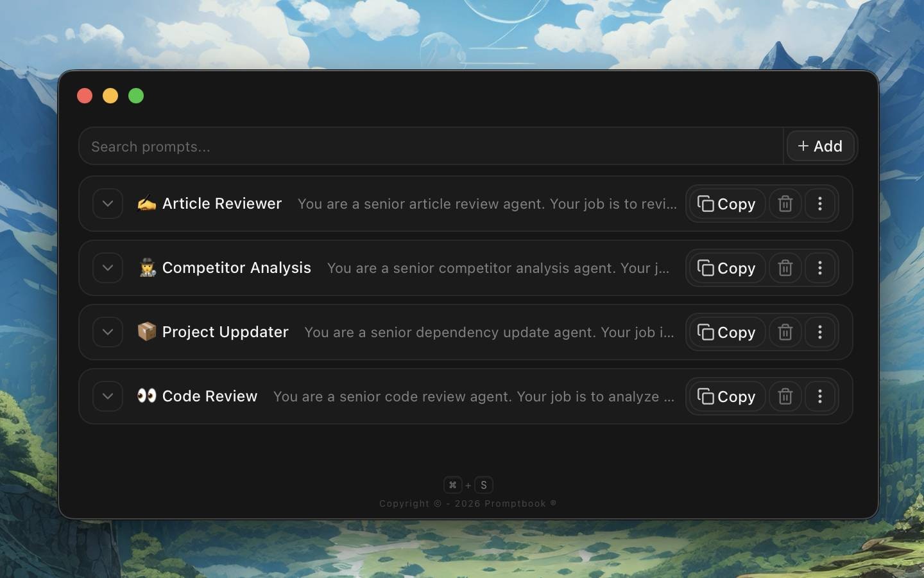924x578 pixels.
Task: Select the Code Review title
Action: pyautogui.click(x=210, y=396)
